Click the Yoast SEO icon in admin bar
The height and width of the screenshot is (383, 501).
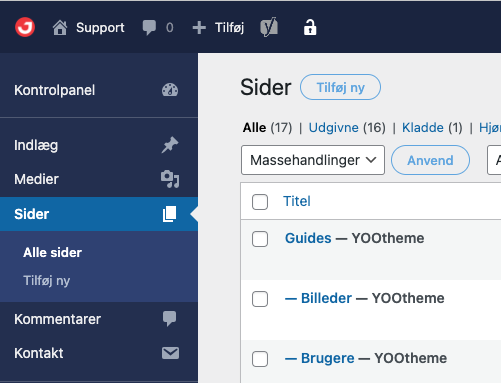(269, 27)
